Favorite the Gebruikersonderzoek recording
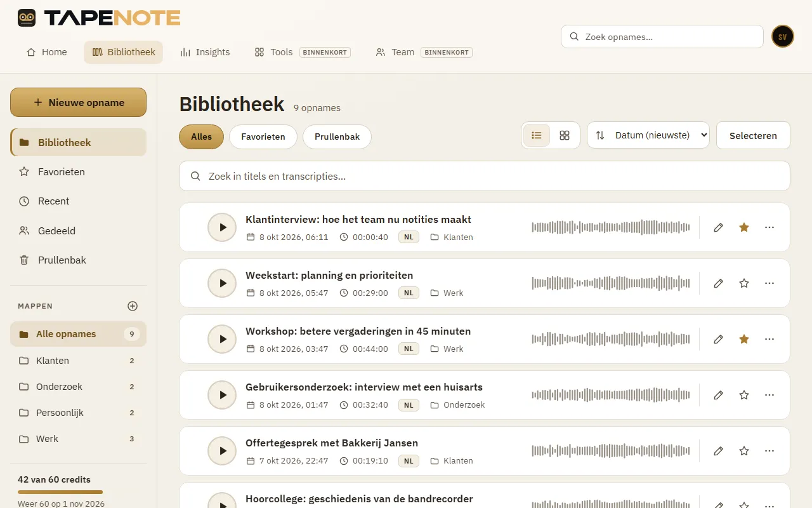 pyautogui.click(x=744, y=395)
